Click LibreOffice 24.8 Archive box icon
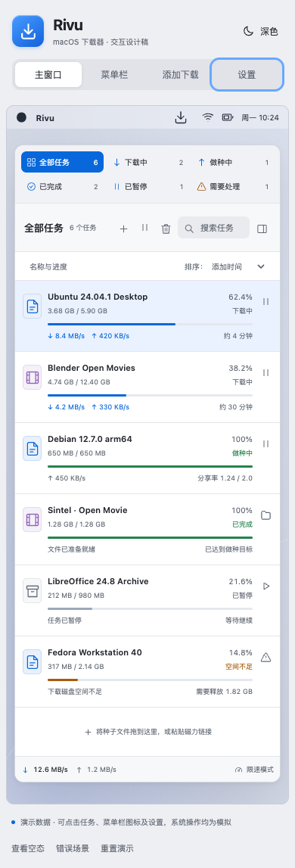The height and width of the screenshot is (868, 295). 32,591
